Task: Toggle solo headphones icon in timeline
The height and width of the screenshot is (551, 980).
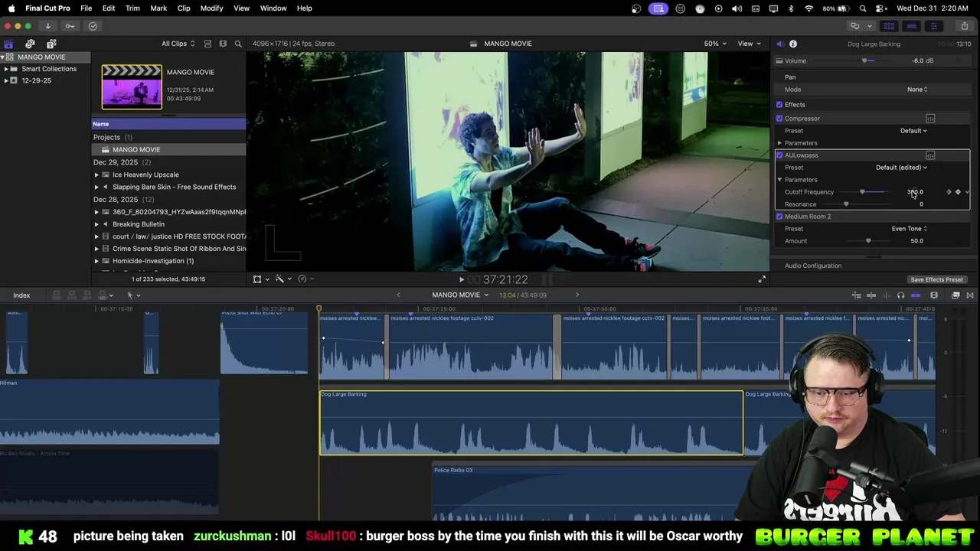Action: click(900, 295)
